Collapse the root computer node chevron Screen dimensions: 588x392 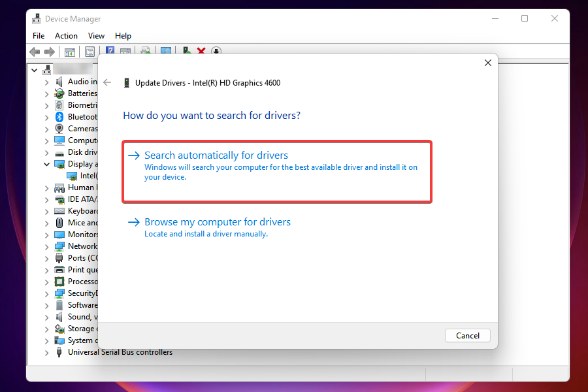pos(34,70)
